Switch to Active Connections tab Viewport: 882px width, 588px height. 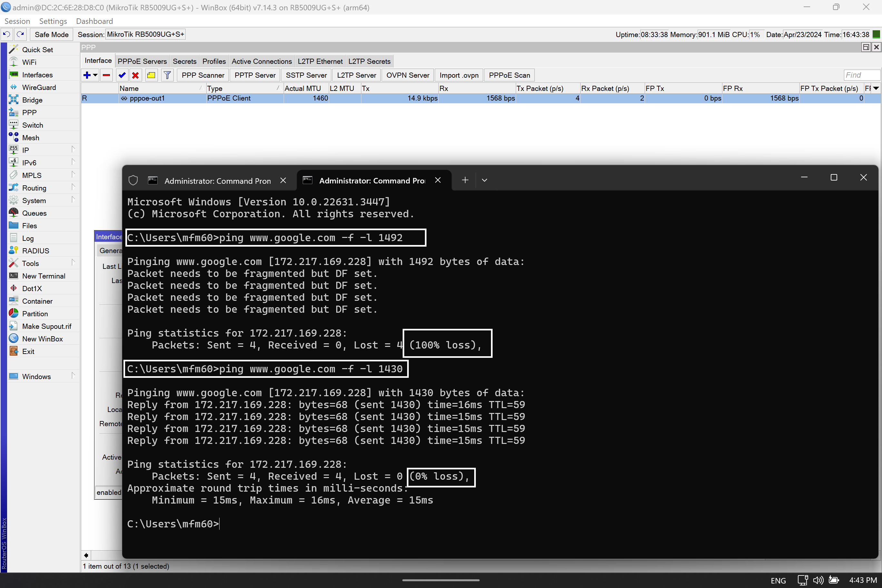[261, 61]
